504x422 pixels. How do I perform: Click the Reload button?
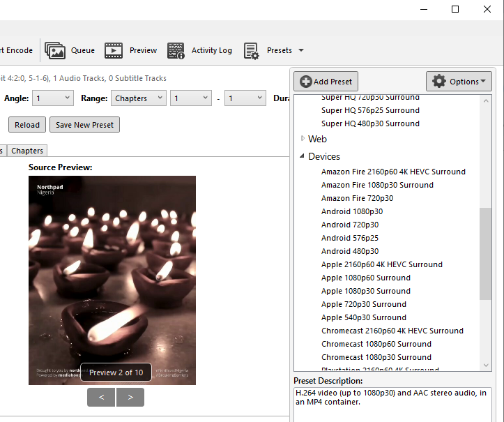point(27,124)
